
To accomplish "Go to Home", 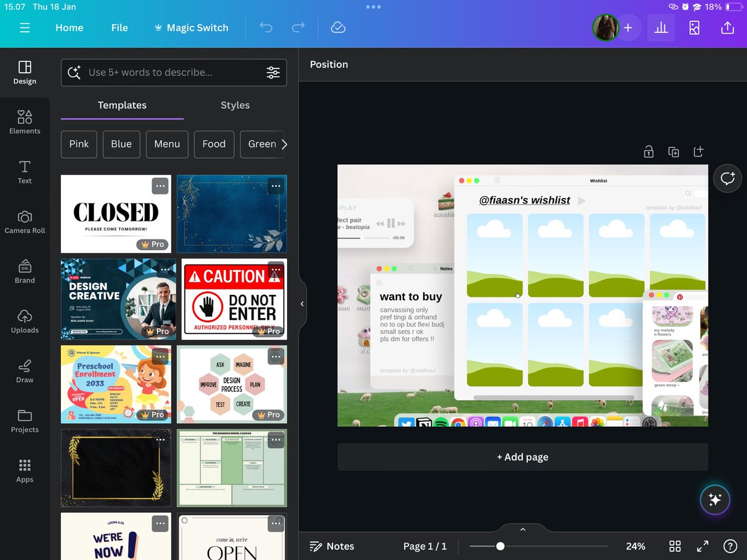I will [69, 28].
